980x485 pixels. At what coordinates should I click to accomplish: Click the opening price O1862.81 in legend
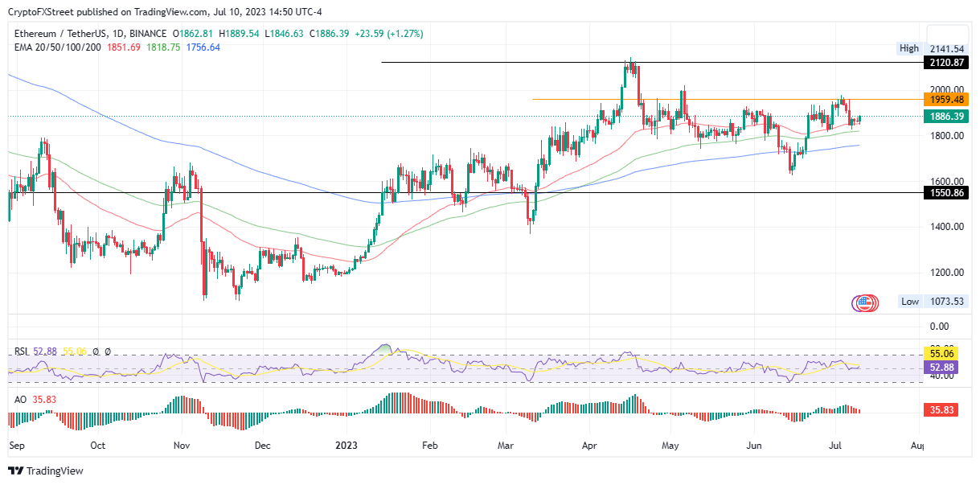click(x=191, y=34)
